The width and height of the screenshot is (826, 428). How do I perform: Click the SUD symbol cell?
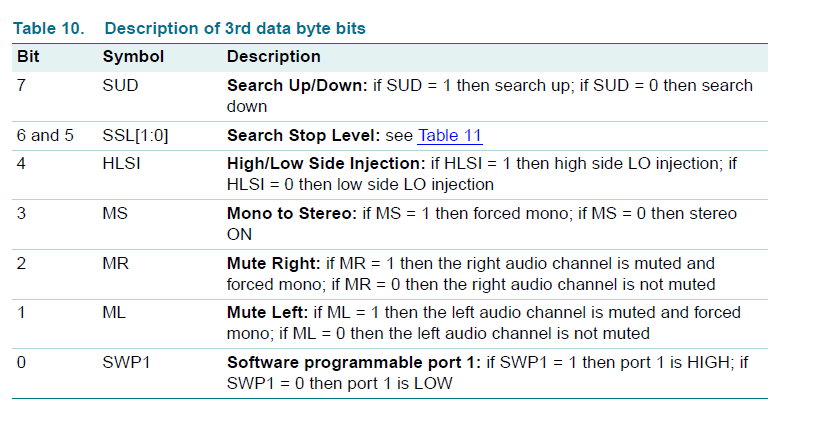(121, 85)
